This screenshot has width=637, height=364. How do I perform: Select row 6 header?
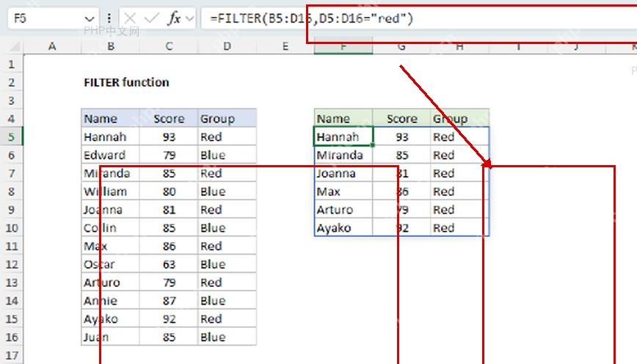point(12,155)
